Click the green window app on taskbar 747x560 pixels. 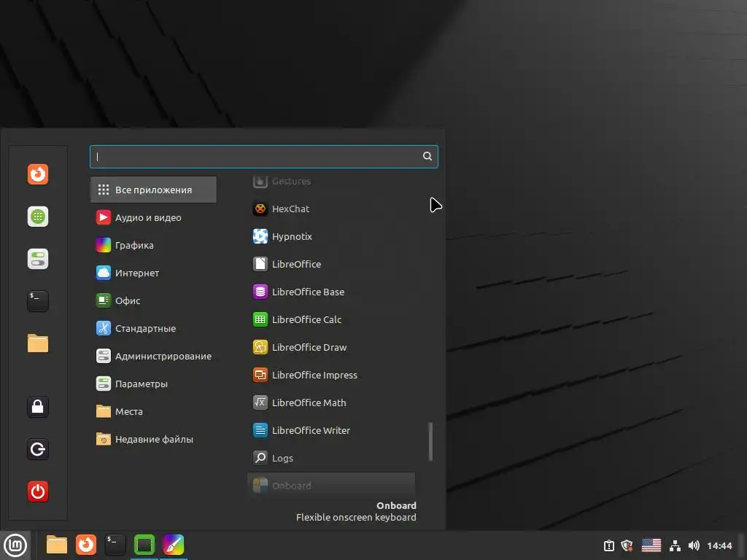[144, 545]
